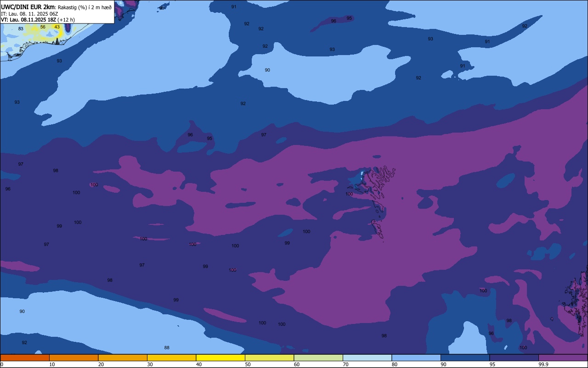Click the "99.9" legend tick label

(544, 364)
